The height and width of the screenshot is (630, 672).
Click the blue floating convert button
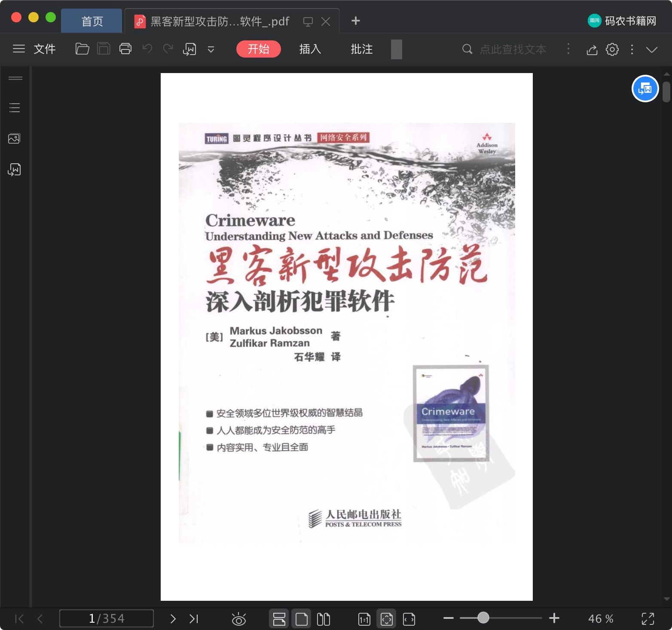(x=645, y=89)
